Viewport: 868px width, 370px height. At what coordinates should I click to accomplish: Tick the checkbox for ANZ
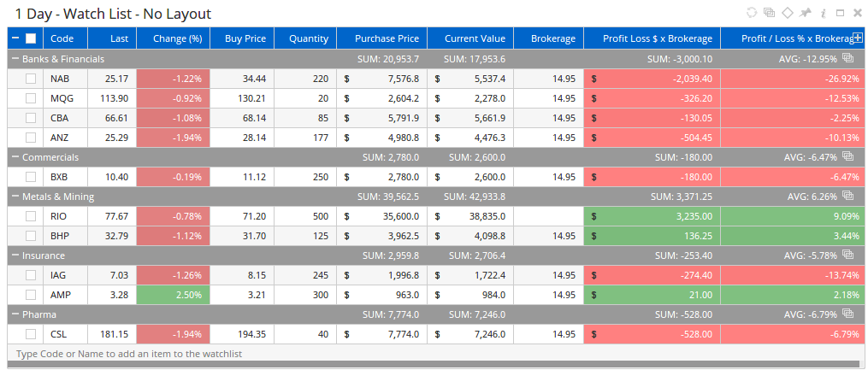(x=31, y=138)
